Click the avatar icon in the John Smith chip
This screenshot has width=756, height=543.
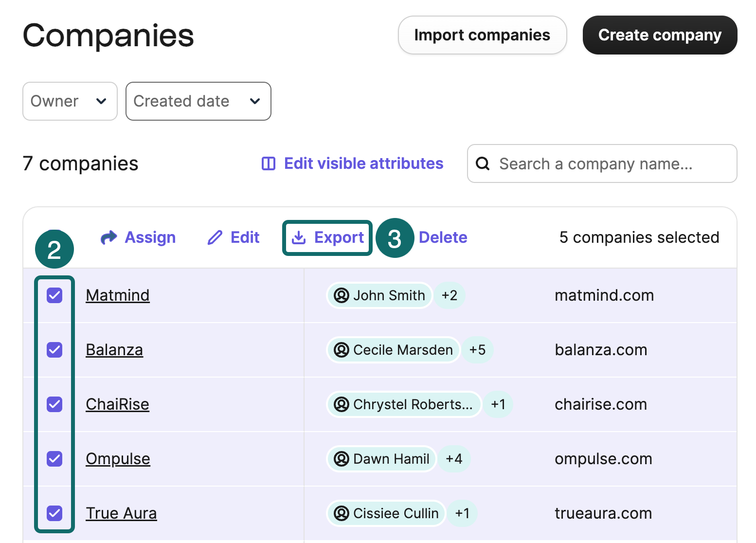point(342,295)
